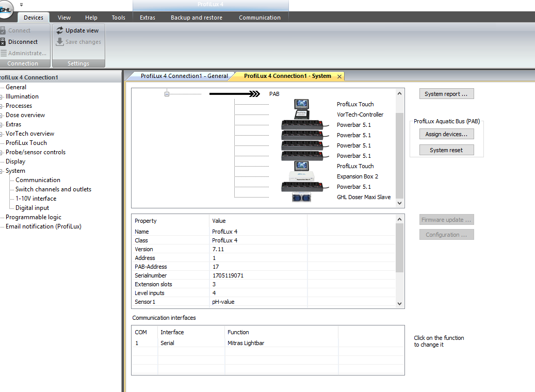
Task: Open the Backup and restore tab
Action: (197, 18)
